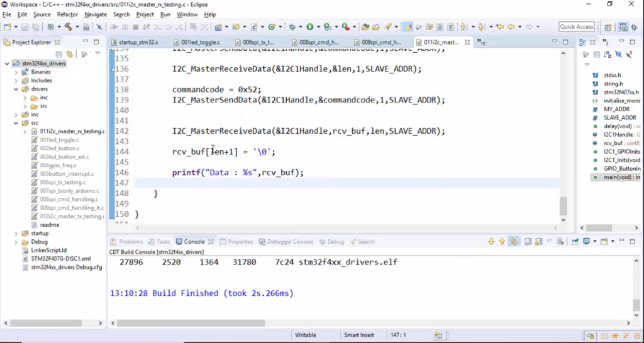
Task: Expand the Debug folder in Project Explorer
Action: click(x=16, y=242)
